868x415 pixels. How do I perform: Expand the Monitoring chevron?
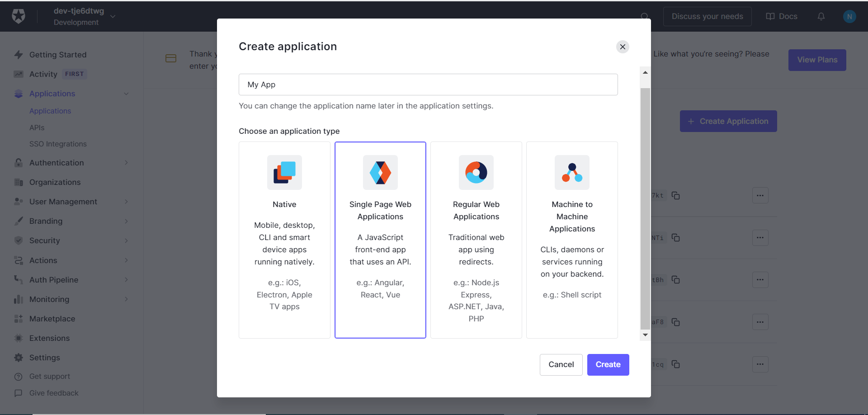point(126,299)
